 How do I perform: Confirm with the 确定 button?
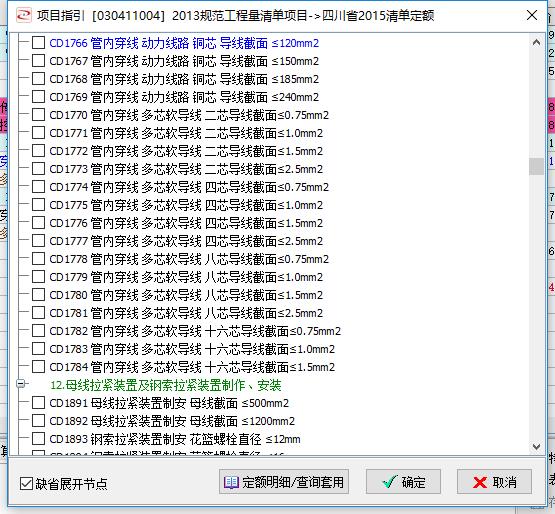(403, 482)
